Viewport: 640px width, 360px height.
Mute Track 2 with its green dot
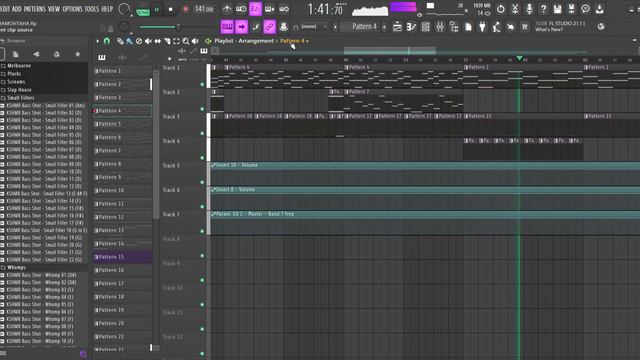pos(202,109)
